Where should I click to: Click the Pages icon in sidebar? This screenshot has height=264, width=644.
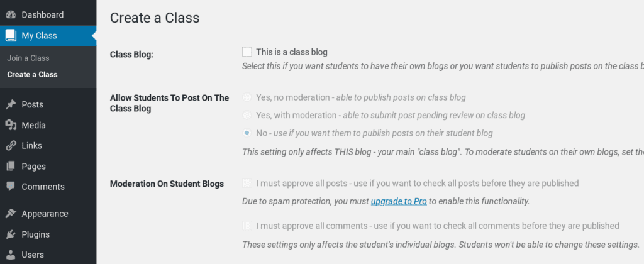pos(11,167)
